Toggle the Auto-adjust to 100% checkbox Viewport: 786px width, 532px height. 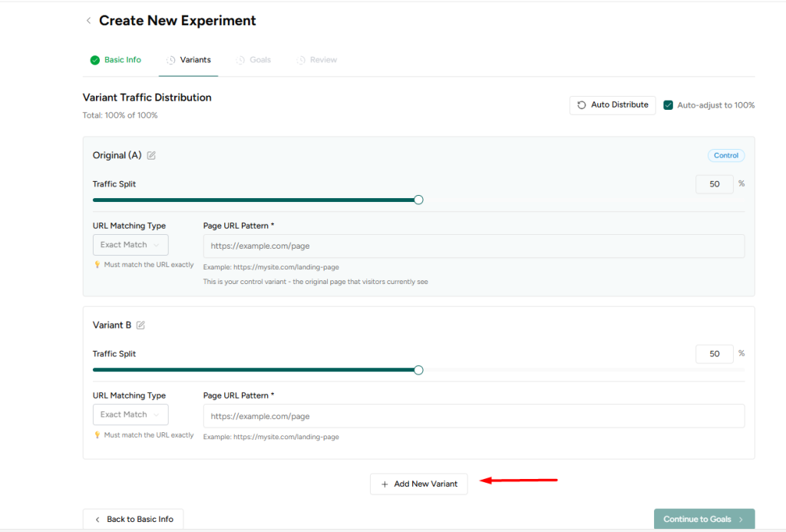click(x=668, y=105)
